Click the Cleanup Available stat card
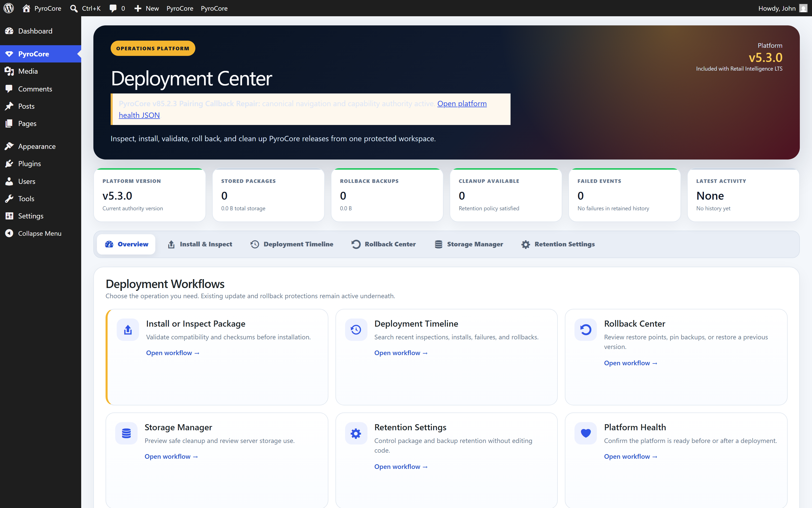The image size is (812, 508). click(506, 195)
